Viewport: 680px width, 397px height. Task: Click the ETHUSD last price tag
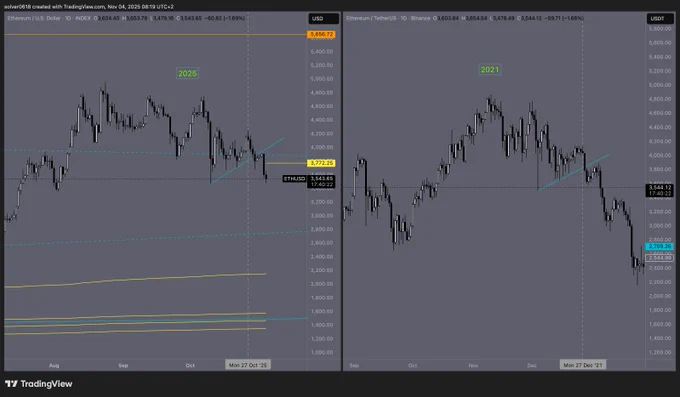point(294,179)
